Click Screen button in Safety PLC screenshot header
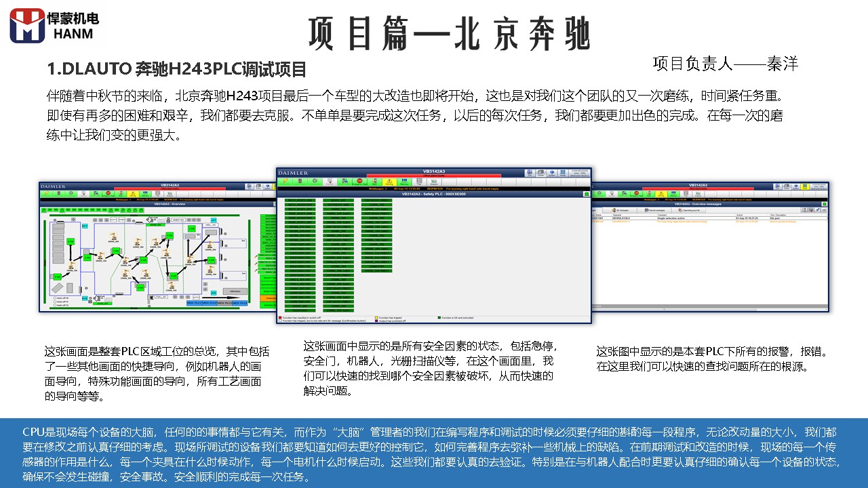This screenshot has height=488, width=868. [x=541, y=173]
